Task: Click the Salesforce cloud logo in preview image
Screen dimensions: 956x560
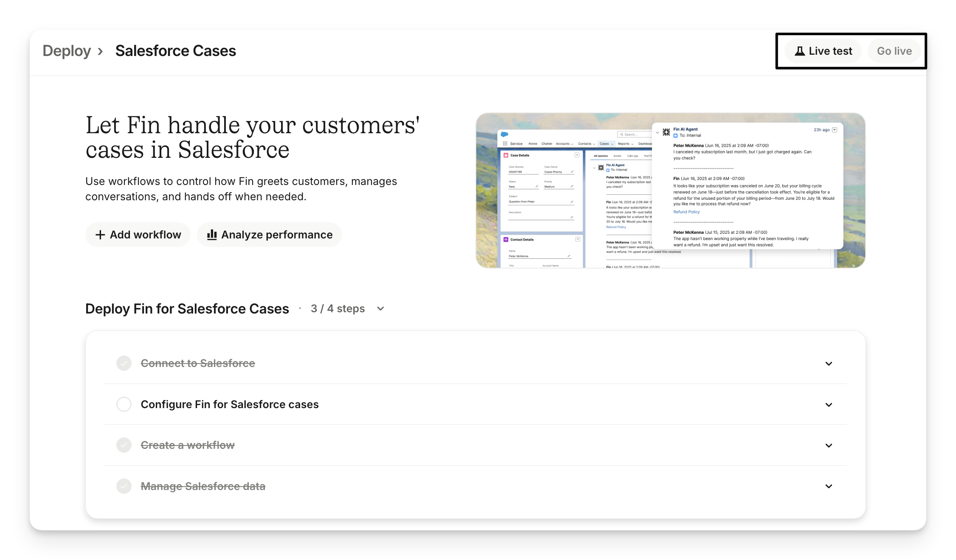Action: 504,134
